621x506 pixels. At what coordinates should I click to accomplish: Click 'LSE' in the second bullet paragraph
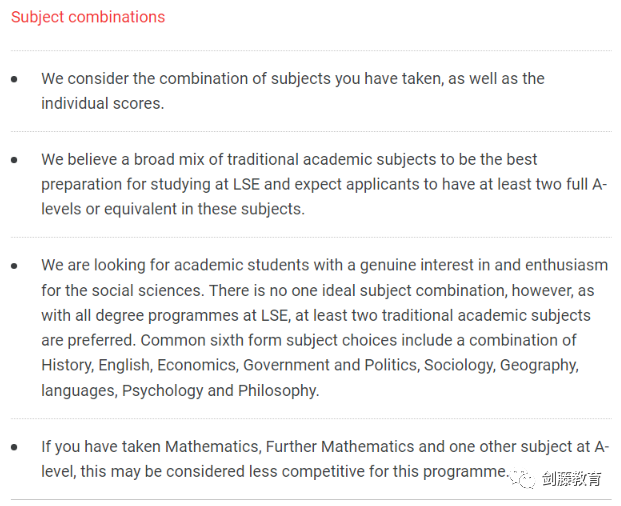(246, 185)
